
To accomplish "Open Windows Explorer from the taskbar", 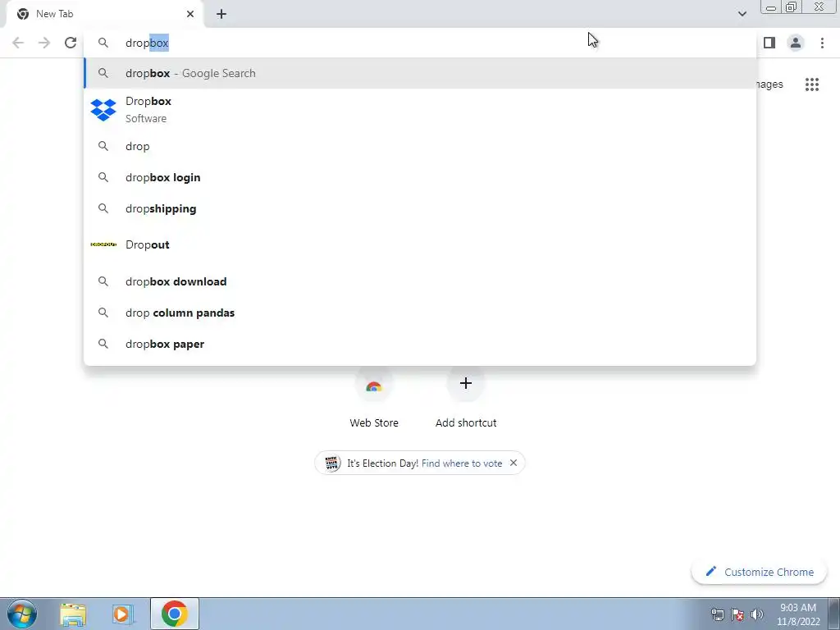I will 73,614.
